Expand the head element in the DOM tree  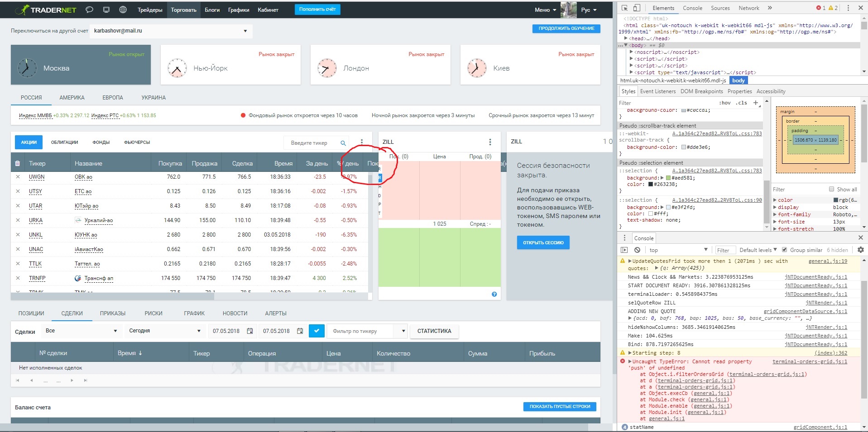click(x=626, y=38)
